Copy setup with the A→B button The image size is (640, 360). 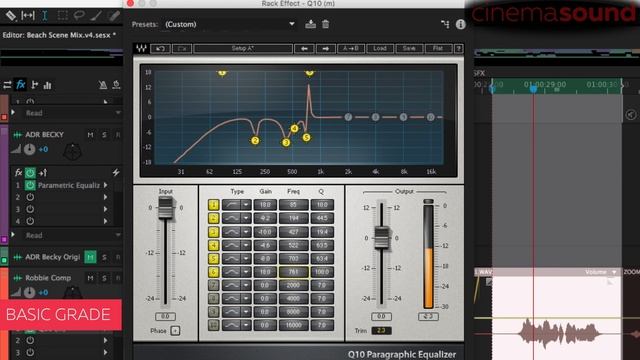(x=351, y=49)
